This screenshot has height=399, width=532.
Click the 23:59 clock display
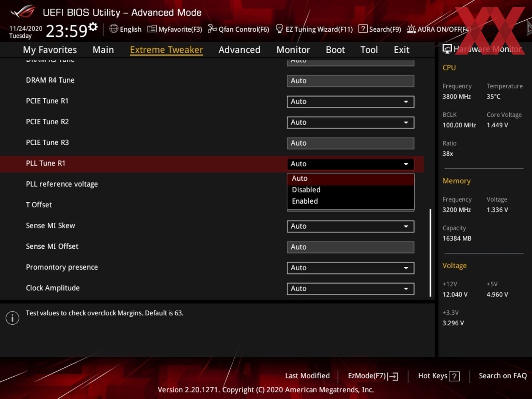[x=66, y=31]
